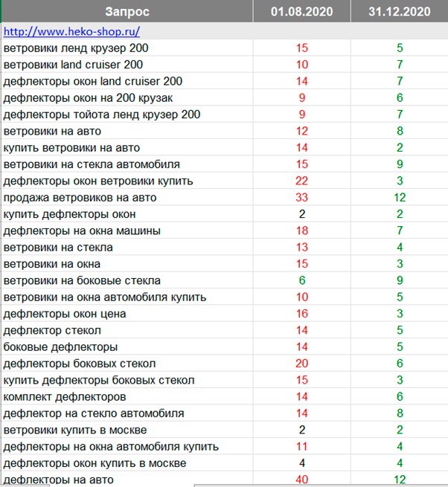Select cell 'ветровики на окна'
448x487 pixels.
pos(127,264)
